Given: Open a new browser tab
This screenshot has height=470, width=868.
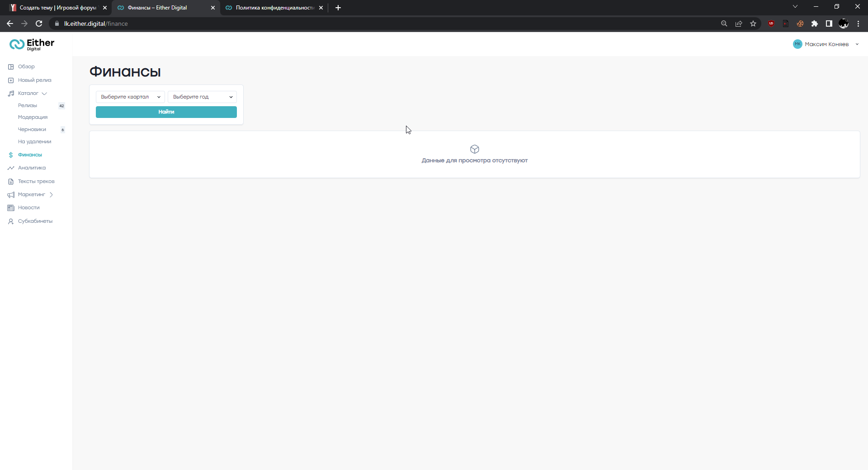Looking at the screenshot, I should click(x=338, y=8).
